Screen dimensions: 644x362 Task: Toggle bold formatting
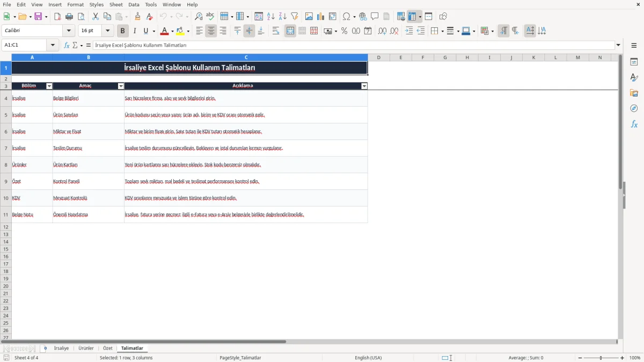tap(123, 31)
